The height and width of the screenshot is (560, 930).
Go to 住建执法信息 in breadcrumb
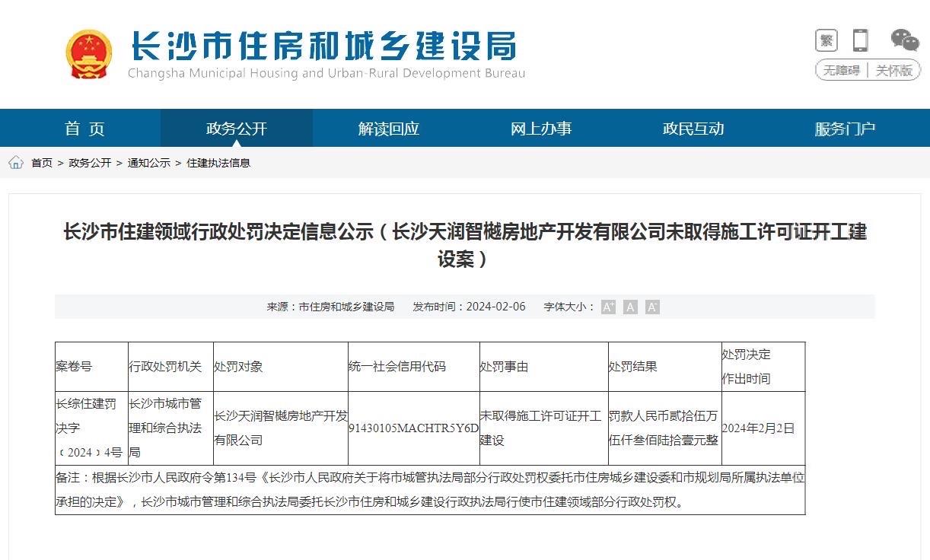pos(218,163)
